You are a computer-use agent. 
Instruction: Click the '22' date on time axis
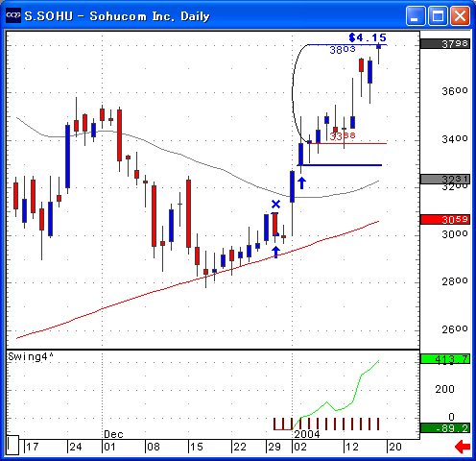(240, 447)
